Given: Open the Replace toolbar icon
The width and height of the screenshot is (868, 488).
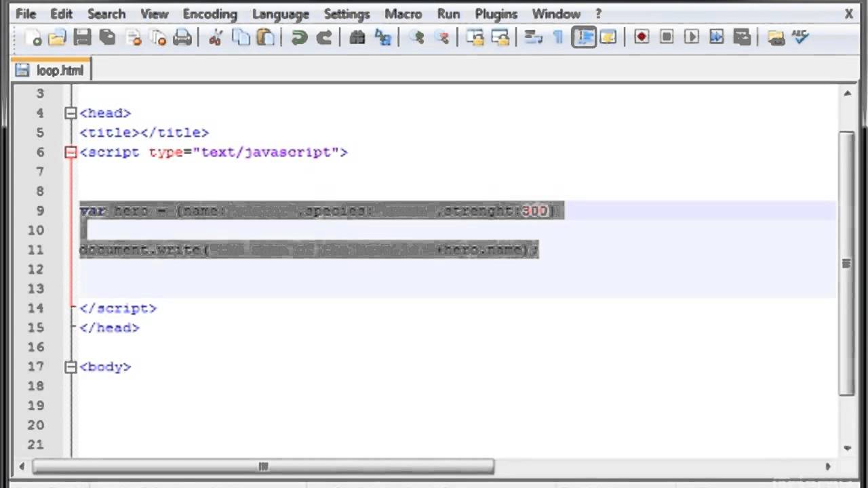Looking at the screenshot, I should pyautogui.click(x=382, y=37).
